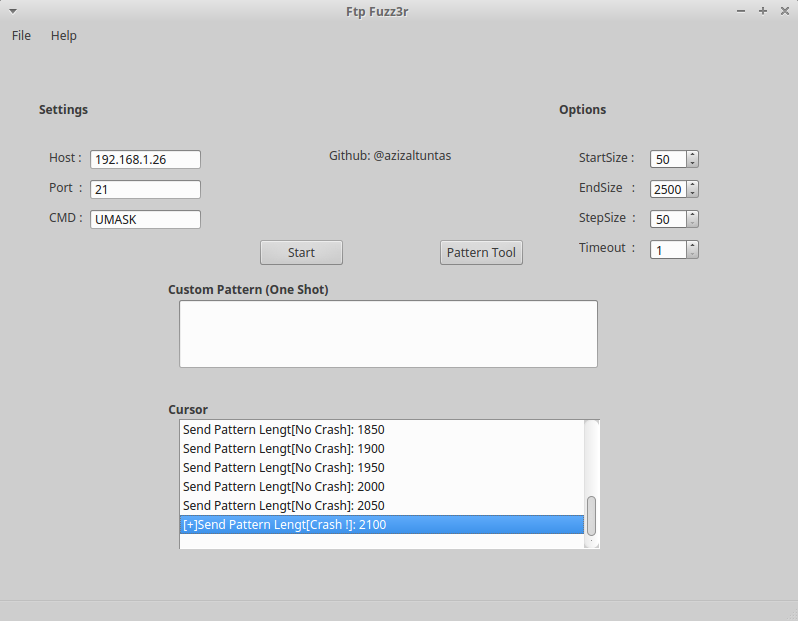Screen dimensions: 798x621
Task: Select the log row ending with 2000
Action: coord(382,487)
